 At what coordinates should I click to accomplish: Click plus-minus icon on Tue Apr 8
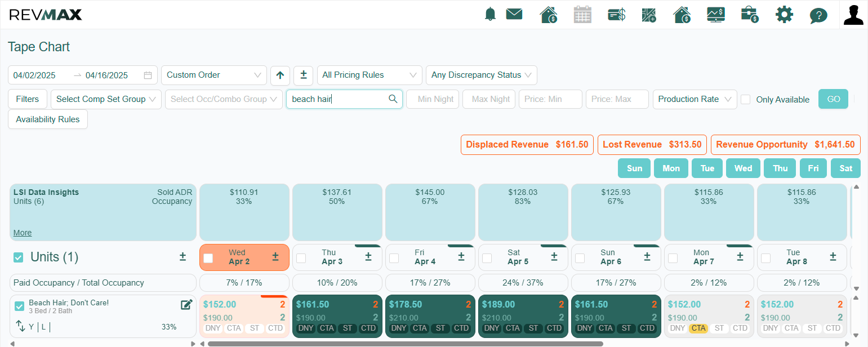click(x=833, y=257)
